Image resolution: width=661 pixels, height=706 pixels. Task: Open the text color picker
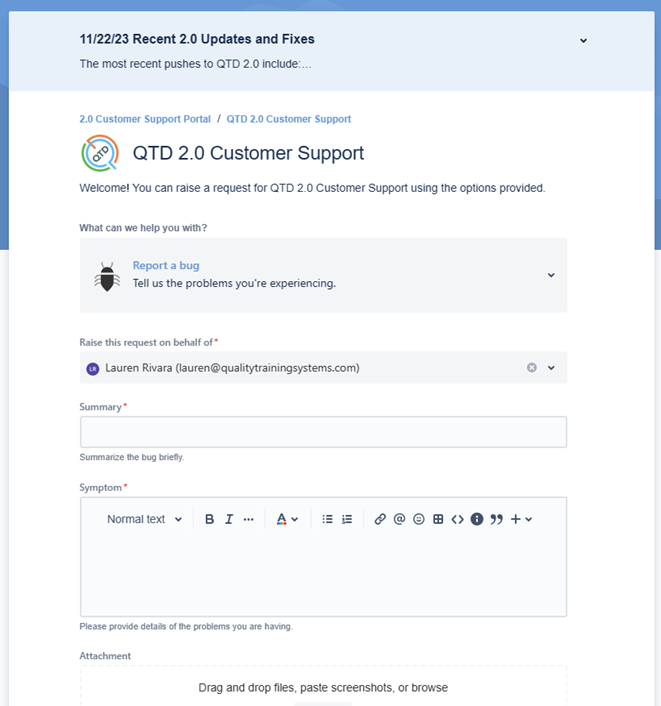287,519
